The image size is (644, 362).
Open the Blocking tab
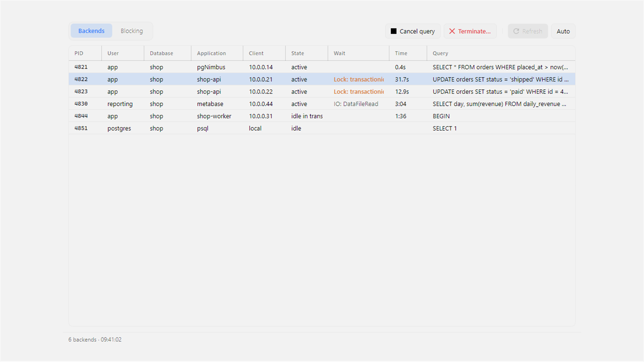pos(132,31)
